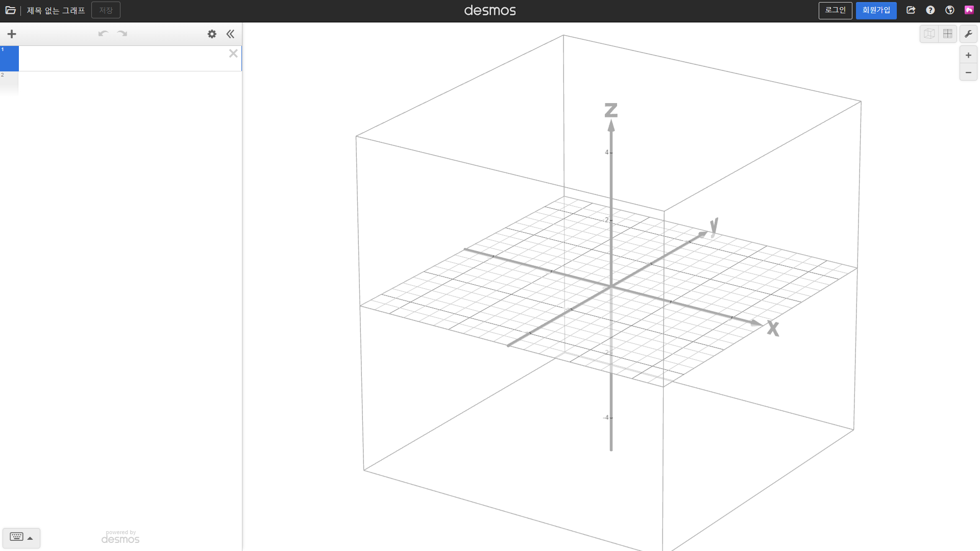This screenshot has width=980, height=551.
Task: Open the add item plus menu
Action: 12,34
